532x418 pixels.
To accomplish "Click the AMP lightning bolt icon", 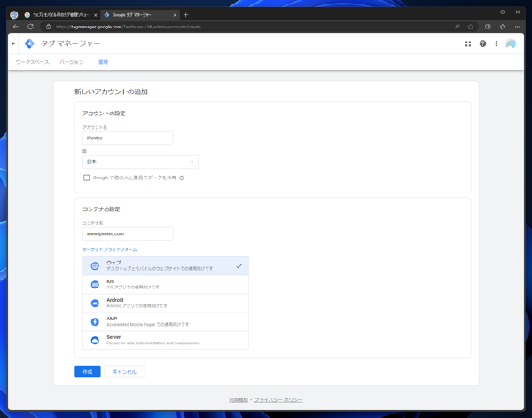I will (x=95, y=322).
